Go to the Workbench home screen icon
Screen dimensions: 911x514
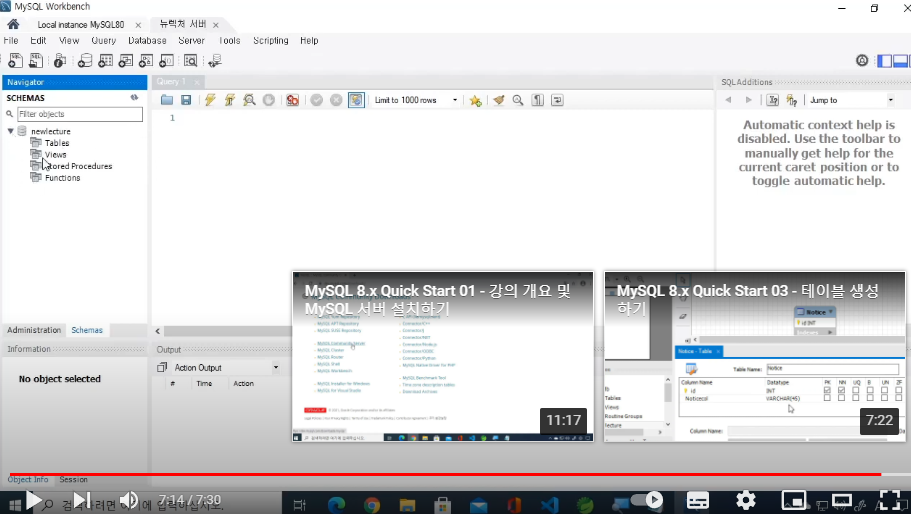click(x=13, y=24)
